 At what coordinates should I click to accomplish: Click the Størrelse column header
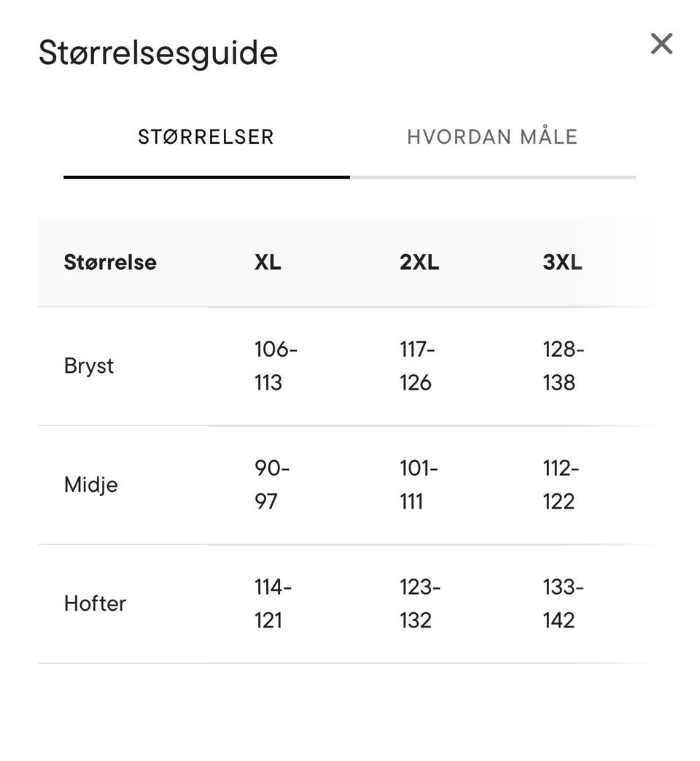click(110, 262)
